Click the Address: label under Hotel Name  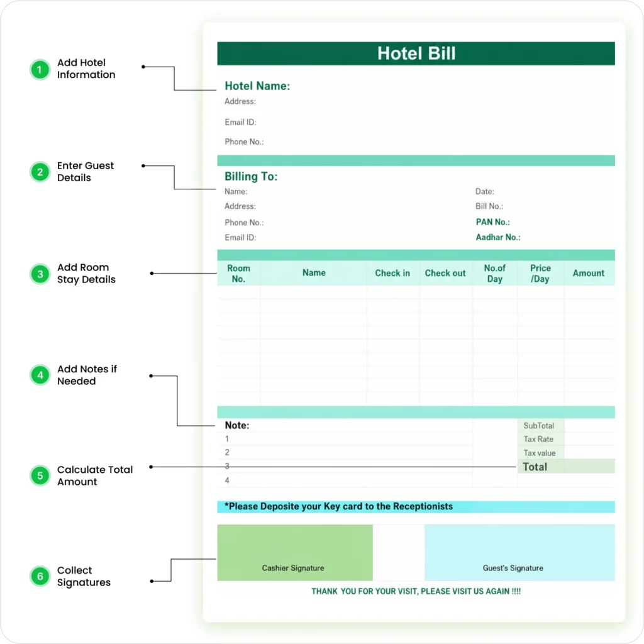240,101
